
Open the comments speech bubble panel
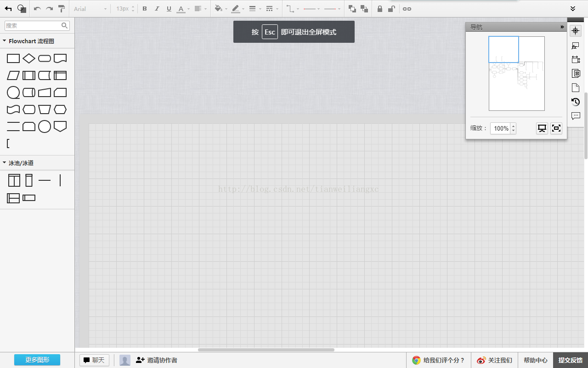point(576,116)
